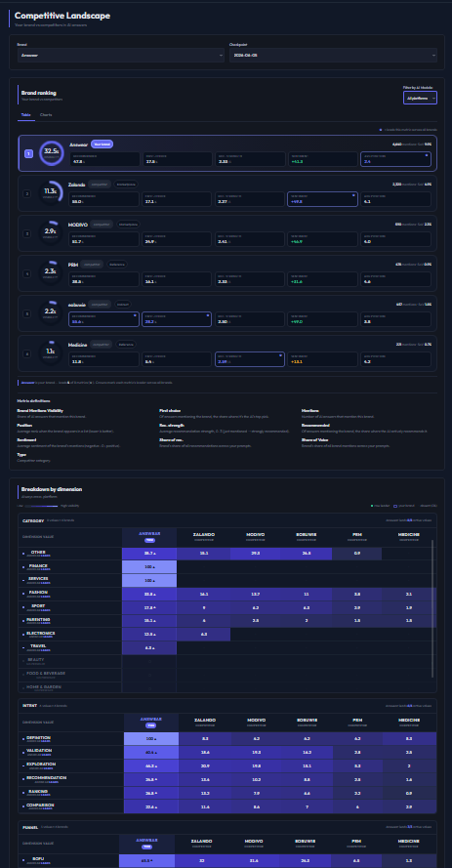Screen dimensions: 452x868
Task: Click the rank 1 badge on Answear card
Action: coord(28,153)
